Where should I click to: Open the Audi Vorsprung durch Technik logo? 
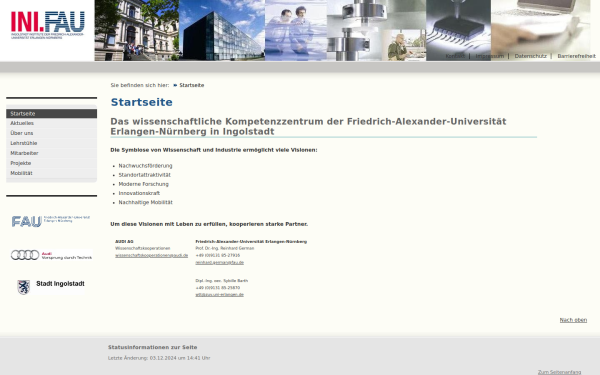[x=51, y=255]
